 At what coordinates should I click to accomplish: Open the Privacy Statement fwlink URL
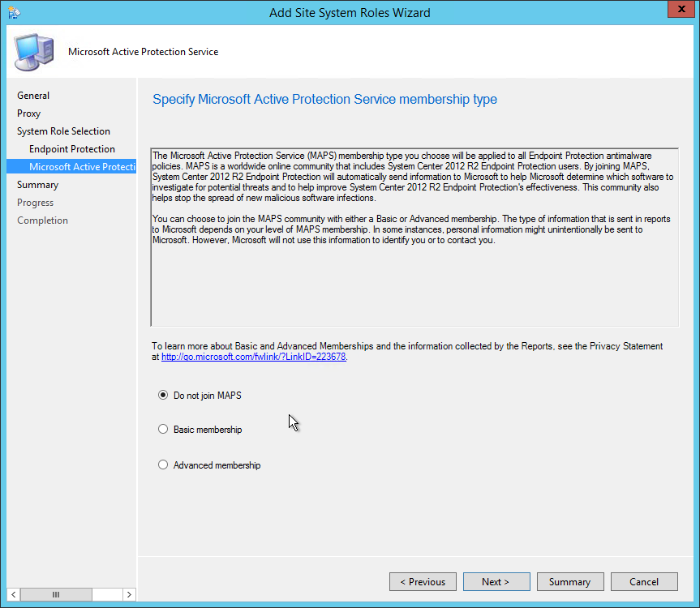254,357
